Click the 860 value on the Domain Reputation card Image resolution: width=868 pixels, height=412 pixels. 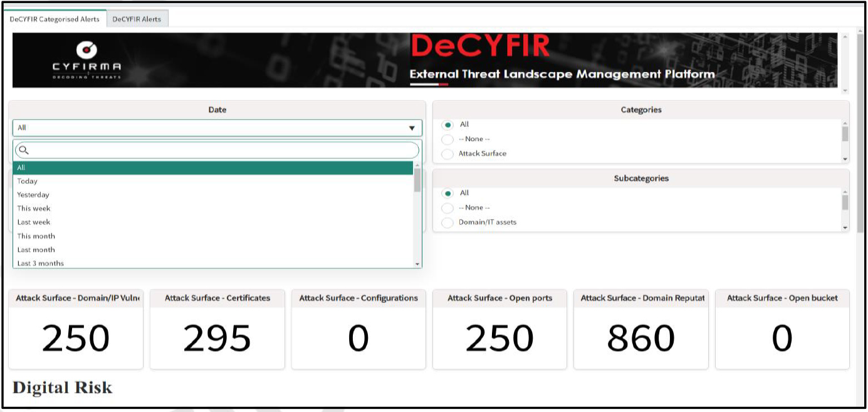pyautogui.click(x=641, y=339)
